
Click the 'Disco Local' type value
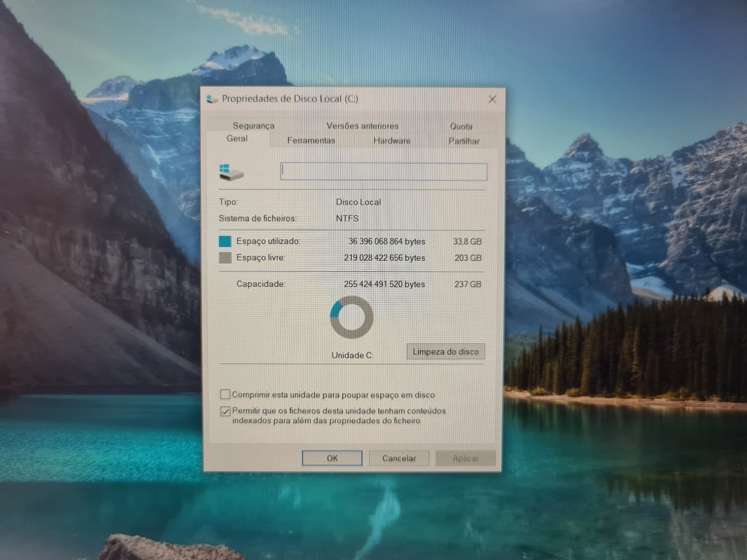point(359,202)
